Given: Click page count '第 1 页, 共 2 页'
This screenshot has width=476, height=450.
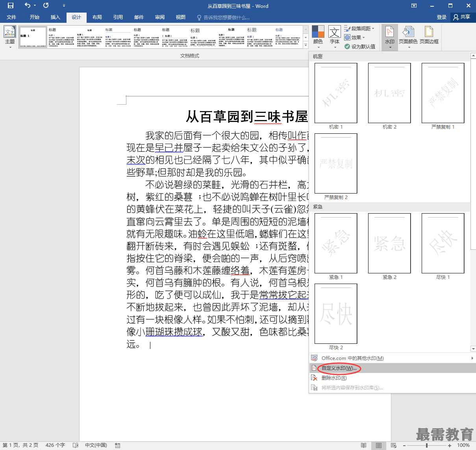Looking at the screenshot, I should coord(20,445).
